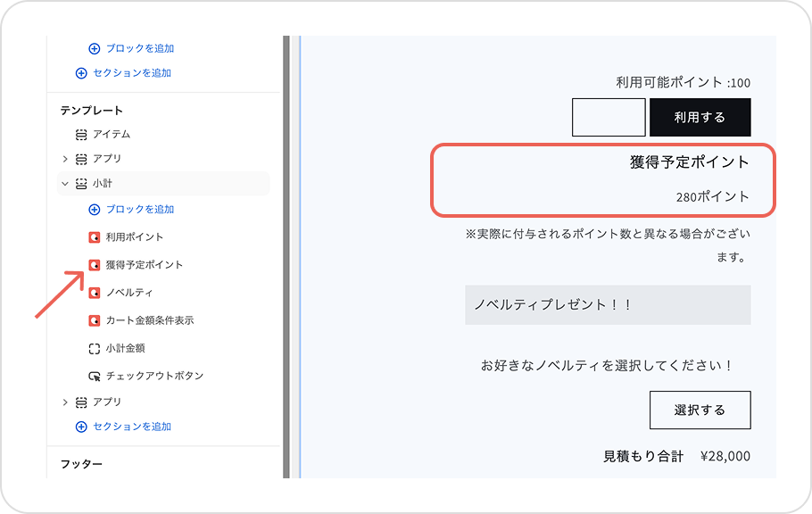Screen dimensions: 812x514
Task: Select the 小計金額 block
Action: pyautogui.click(x=125, y=349)
